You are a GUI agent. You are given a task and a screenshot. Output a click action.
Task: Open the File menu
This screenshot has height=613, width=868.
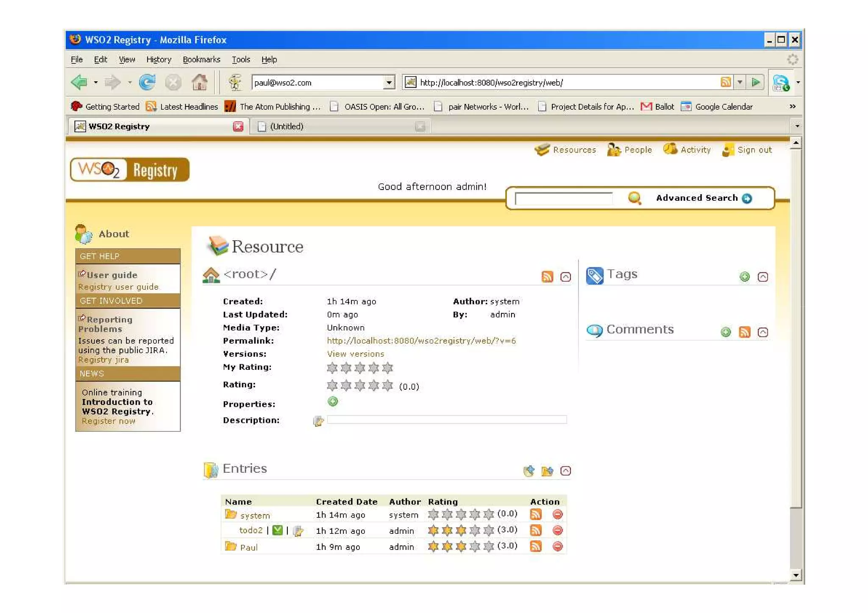[77, 59]
